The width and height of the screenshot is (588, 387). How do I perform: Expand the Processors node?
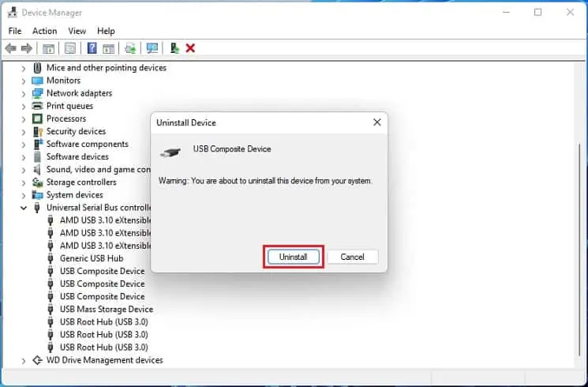pos(24,119)
